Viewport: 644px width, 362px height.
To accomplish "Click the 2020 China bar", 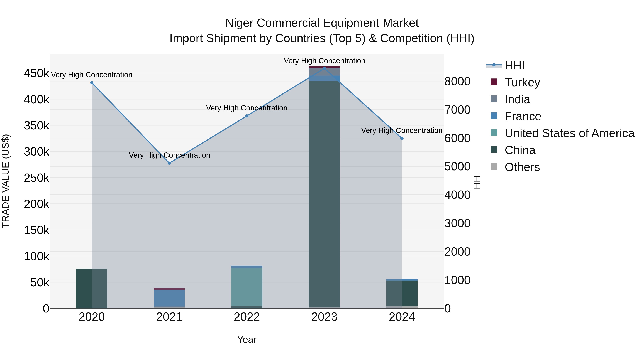I will click(x=92, y=289).
